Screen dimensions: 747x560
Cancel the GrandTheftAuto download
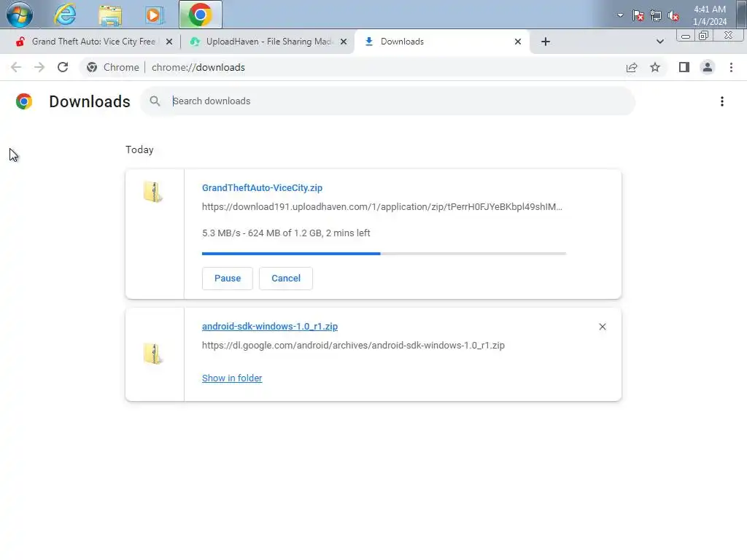click(x=286, y=278)
